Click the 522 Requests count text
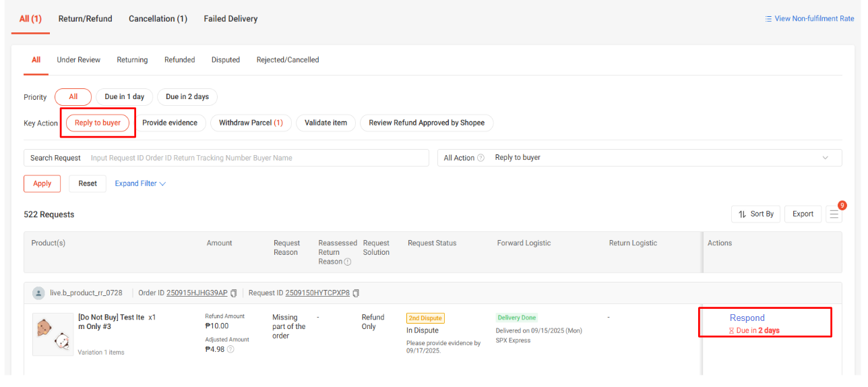The height and width of the screenshot is (387, 868). point(49,214)
